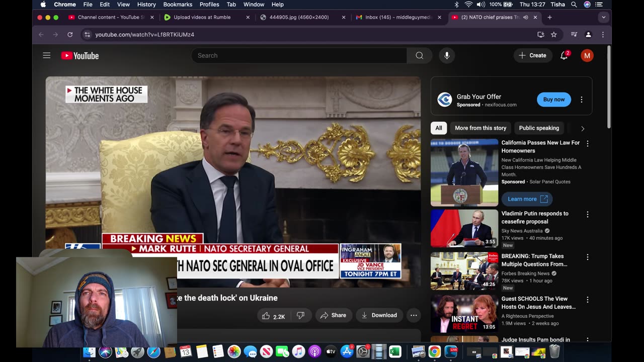The height and width of the screenshot is (362, 644).
Task: Open more actions ellipsis under the video
Action: (x=414, y=315)
